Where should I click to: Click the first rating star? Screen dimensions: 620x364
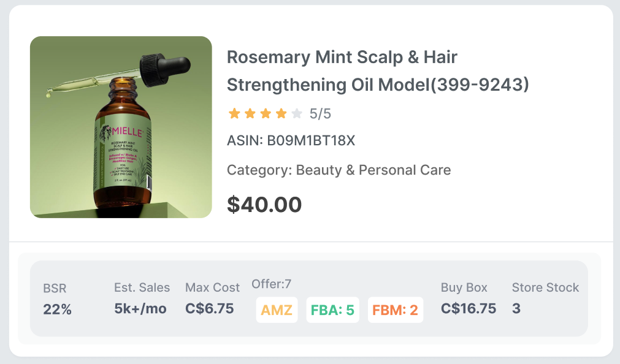click(x=234, y=114)
